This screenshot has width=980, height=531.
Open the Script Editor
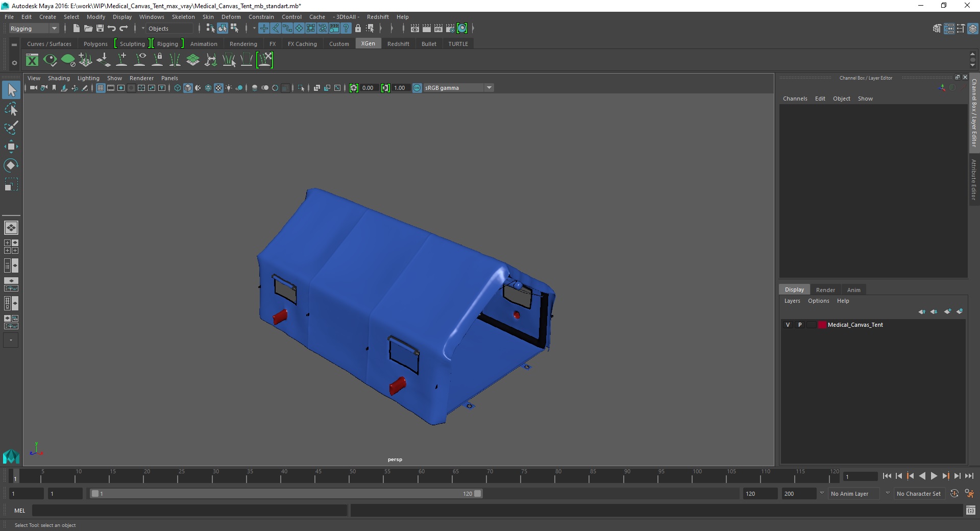coord(971,510)
